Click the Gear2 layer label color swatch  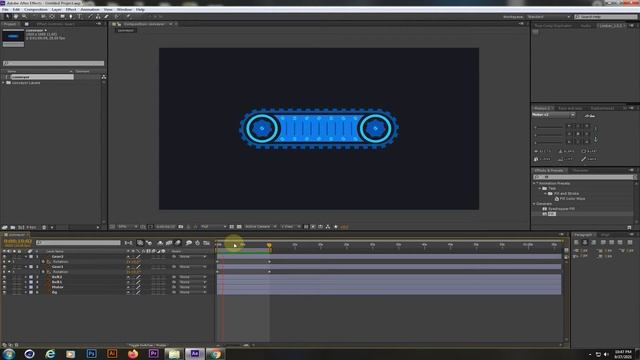[x=31, y=257]
